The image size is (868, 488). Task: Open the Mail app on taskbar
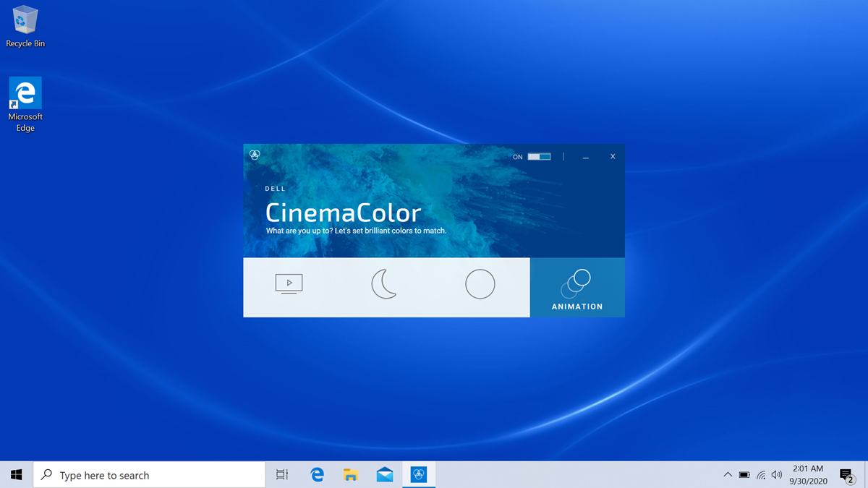point(385,475)
